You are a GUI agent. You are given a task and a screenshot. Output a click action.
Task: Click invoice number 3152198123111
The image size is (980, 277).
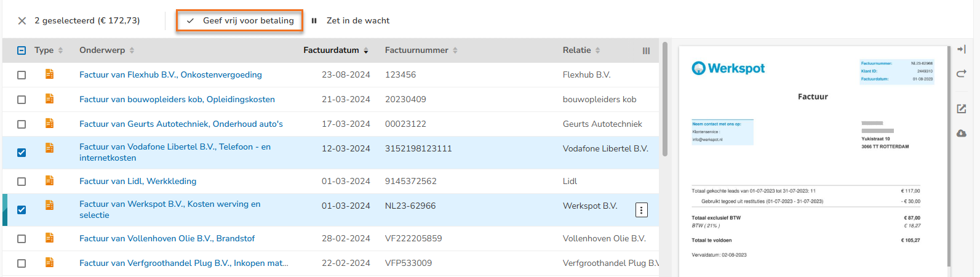(x=418, y=148)
